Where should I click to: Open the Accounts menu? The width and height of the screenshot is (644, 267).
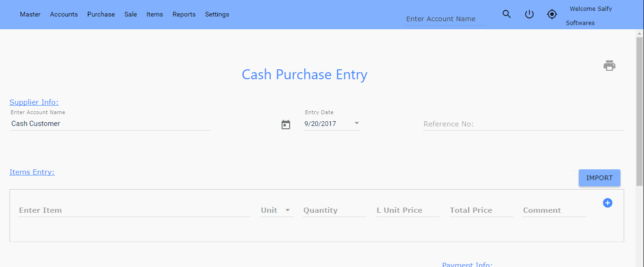click(64, 14)
